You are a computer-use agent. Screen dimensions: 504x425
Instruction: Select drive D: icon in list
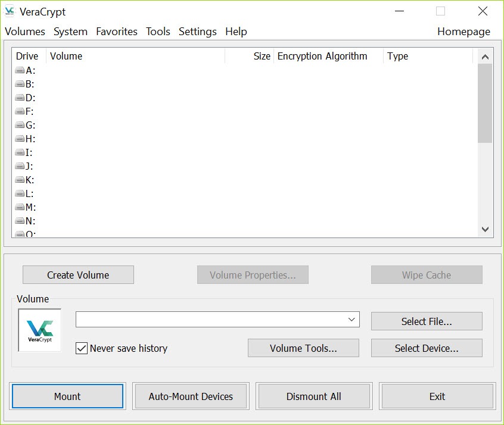click(20, 98)
